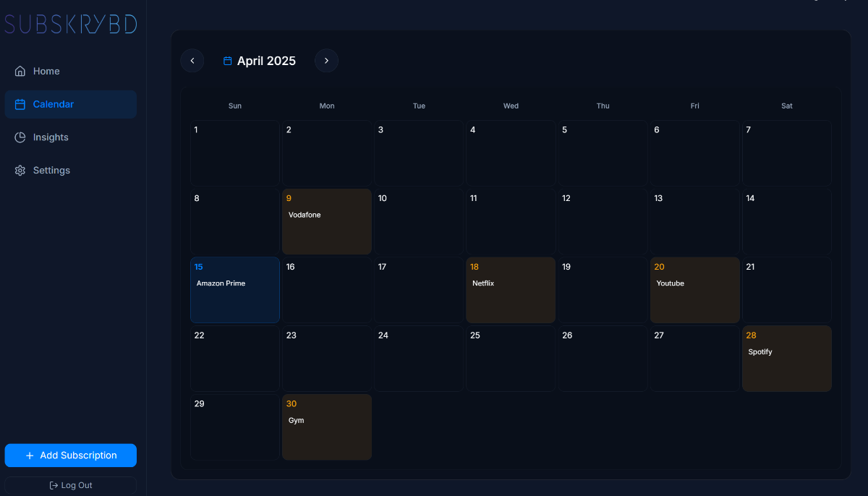Image resolution: width=868 pixels, height=496 pixels.
Task: Select the day 12 cell
Action: 603,222
